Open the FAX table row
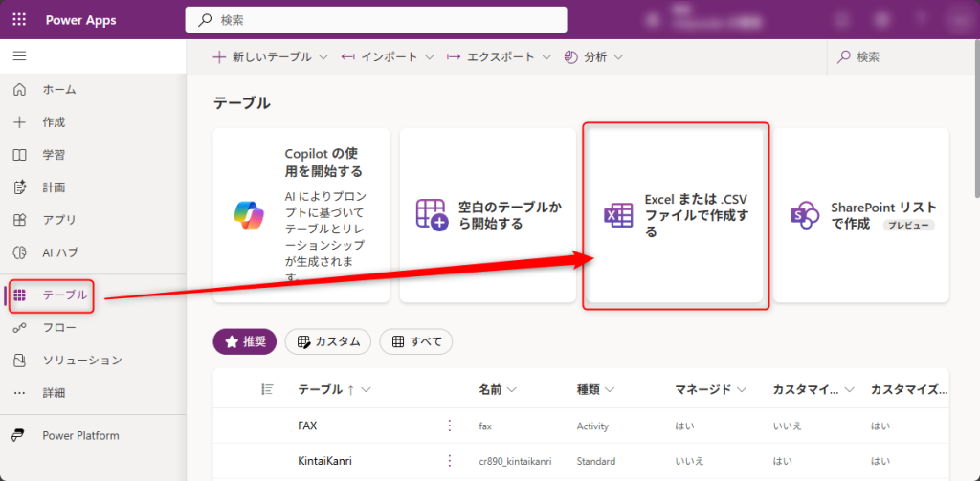This screenshot has height=481, width=980. point(581,426)
